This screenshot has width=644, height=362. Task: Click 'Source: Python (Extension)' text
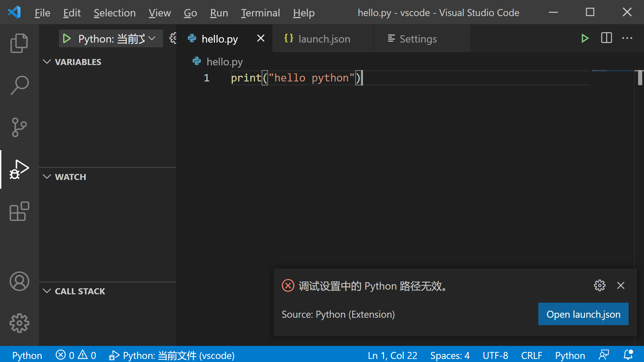point(338,314)
